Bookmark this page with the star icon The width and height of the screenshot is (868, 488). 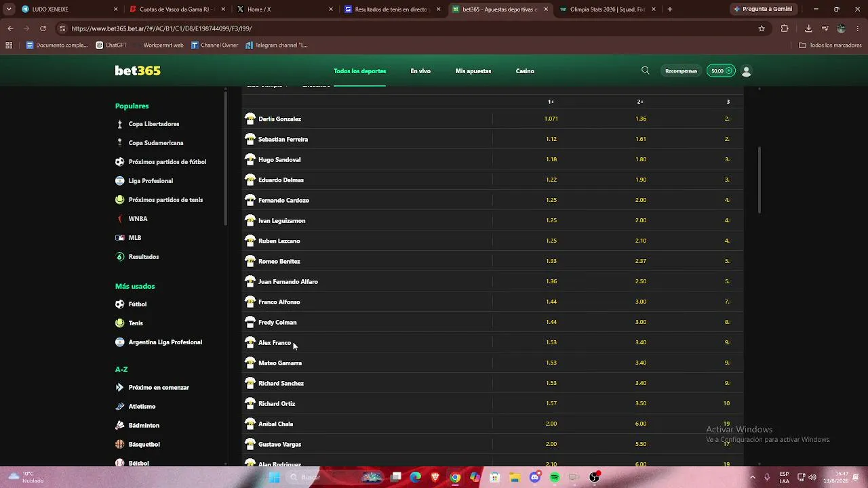click(x=762, y=28)
